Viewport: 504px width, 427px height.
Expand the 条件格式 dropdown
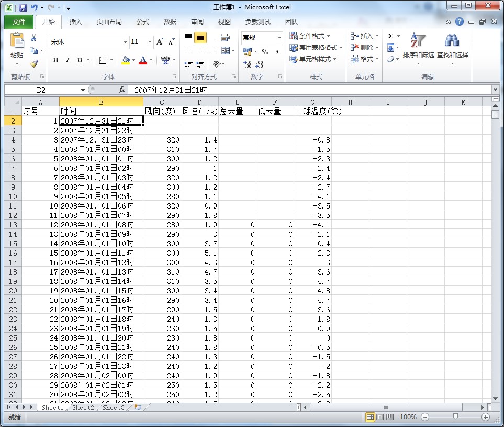328,36
